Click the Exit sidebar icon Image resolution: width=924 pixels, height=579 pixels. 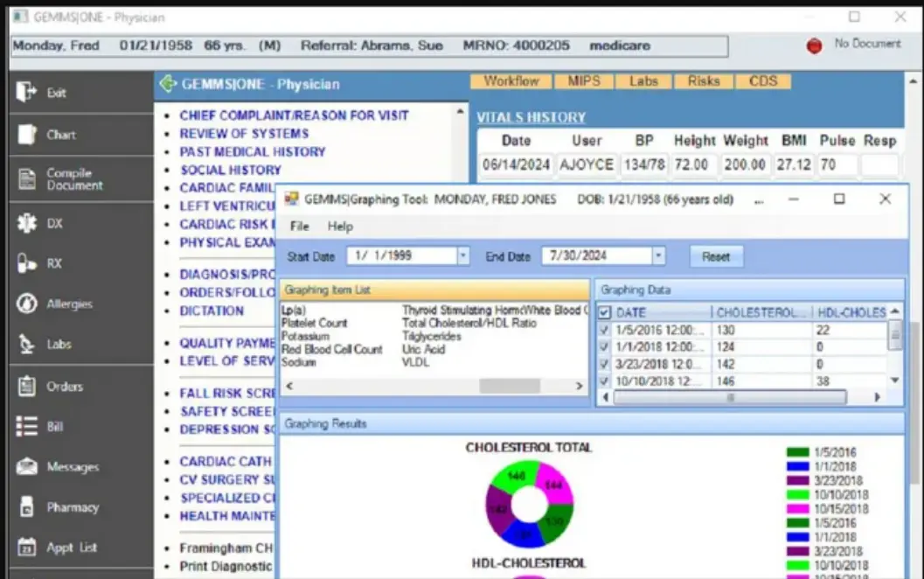tap(26, 91)
